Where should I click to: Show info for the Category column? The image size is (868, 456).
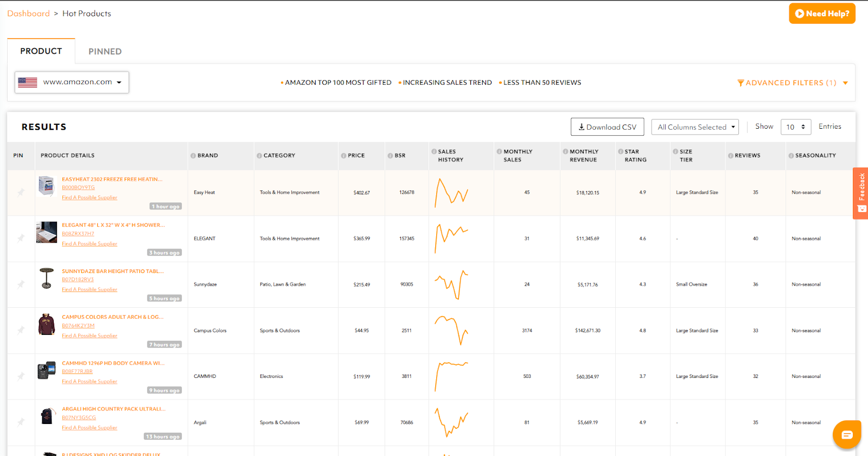pyautogui.click(x=259, y=156)
